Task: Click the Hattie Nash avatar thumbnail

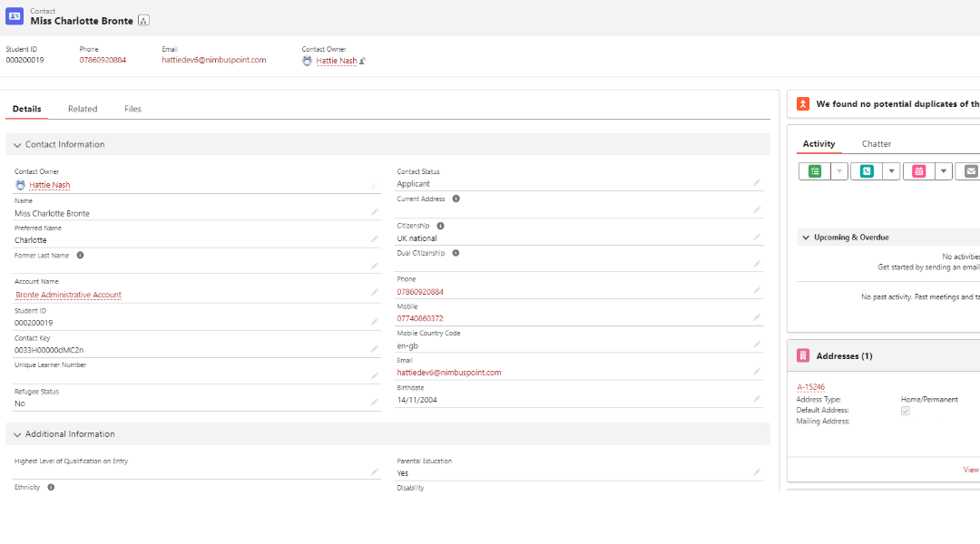Action: (x=309, y=61)
